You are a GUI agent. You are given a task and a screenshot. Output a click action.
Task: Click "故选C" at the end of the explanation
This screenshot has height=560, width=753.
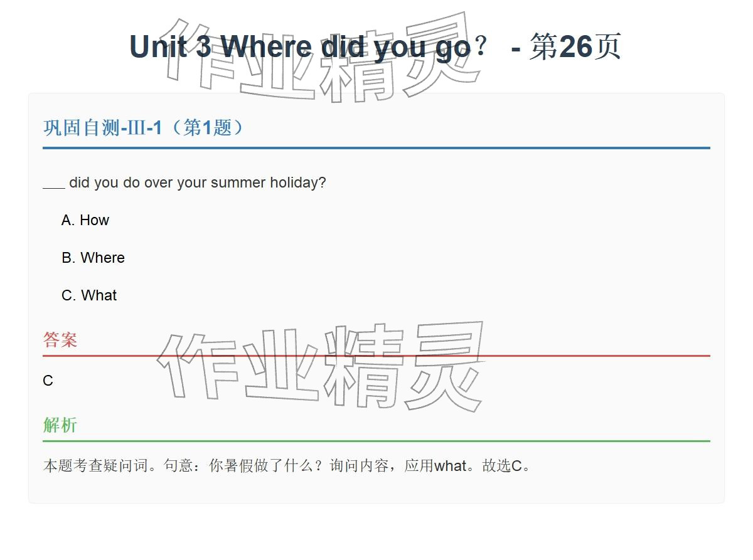pyautogui.click(x=502, y=466)
